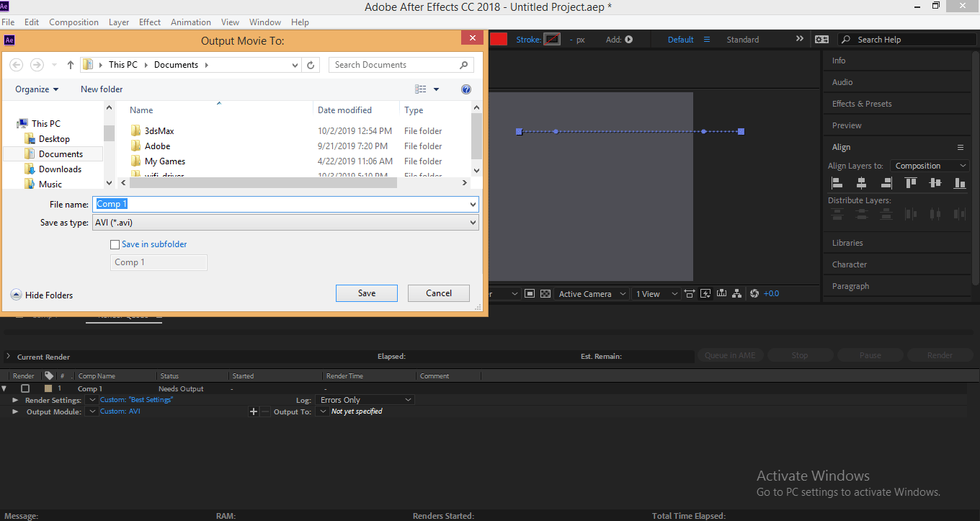Click the Timeline icon in viewer
The height and width of the screenshot is (521, 980).
pyautogui.click(x=721, y=294)
